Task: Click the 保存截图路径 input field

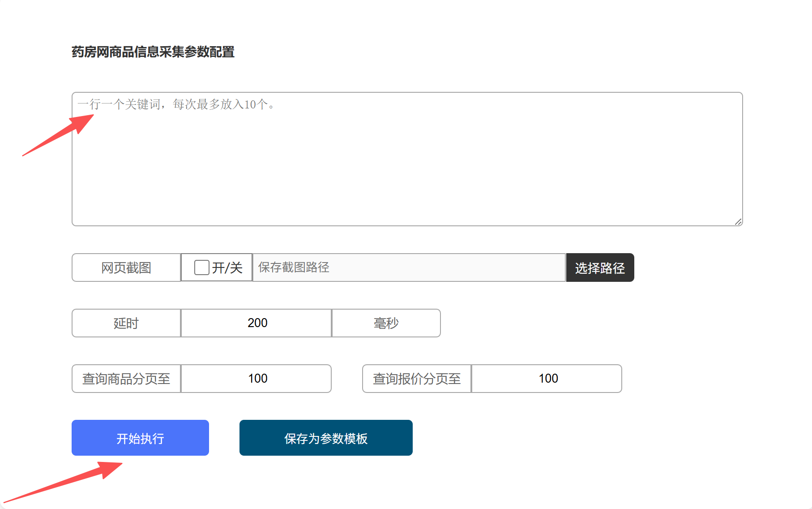Action: (408, 267)
